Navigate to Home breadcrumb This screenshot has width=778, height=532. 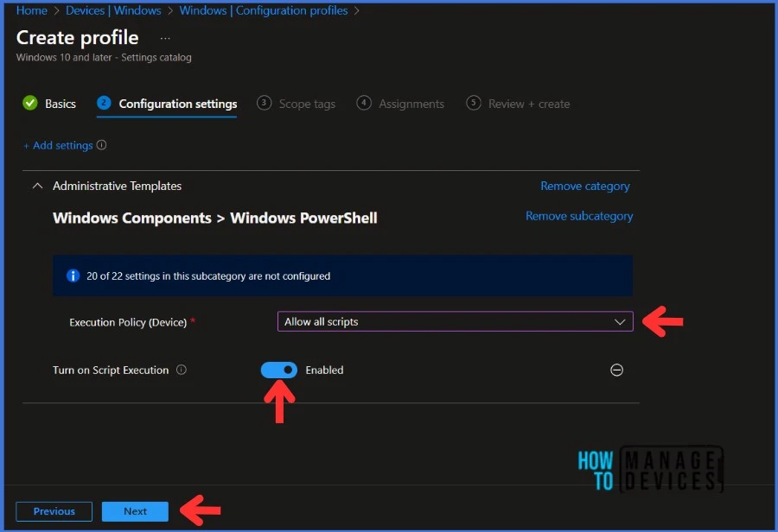(x=32, y=10)
